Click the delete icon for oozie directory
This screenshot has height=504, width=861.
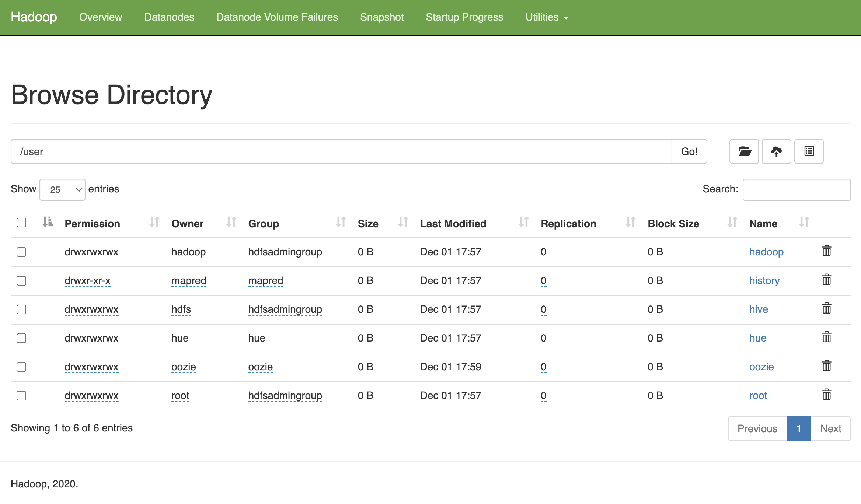click(x=827, y=366)
